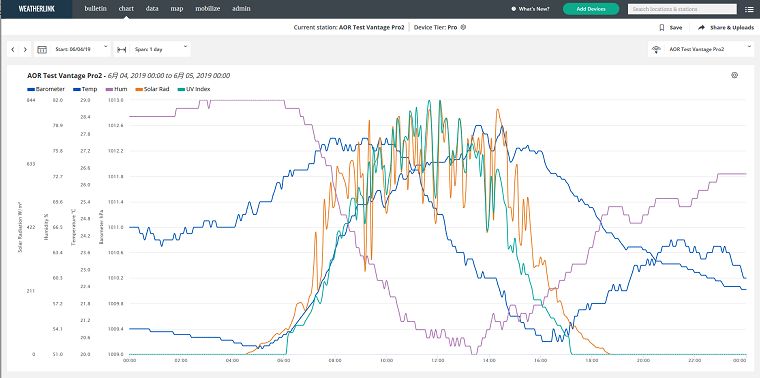This screenshot has width=760, height=378.
Task: Go to the previous time period arrow
Action: pos(13,49)
